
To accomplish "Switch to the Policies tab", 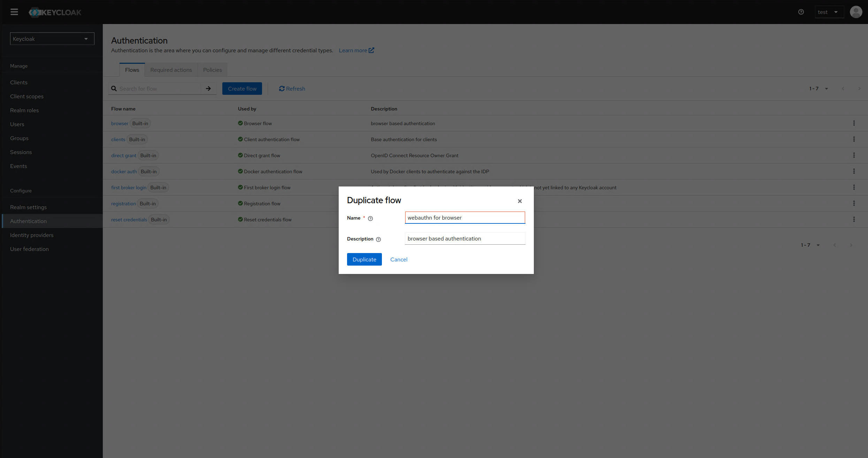I will (x=212, y=70).
